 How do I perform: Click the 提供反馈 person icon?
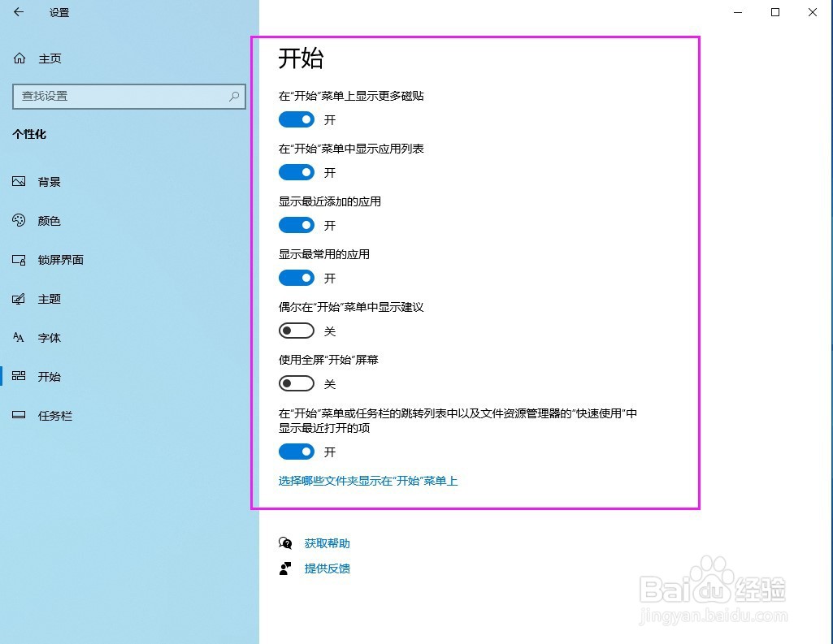pyautogui.click(x=285, y=568)
